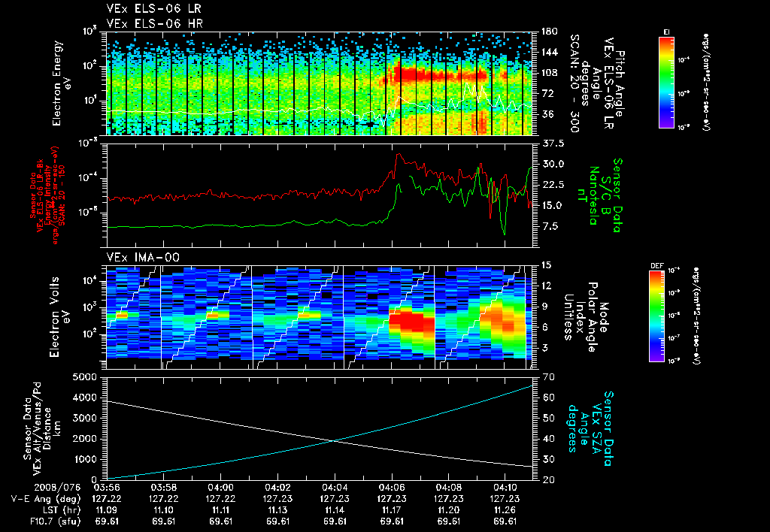Click the LST value 11.13
770x532 pixels.
278,510
